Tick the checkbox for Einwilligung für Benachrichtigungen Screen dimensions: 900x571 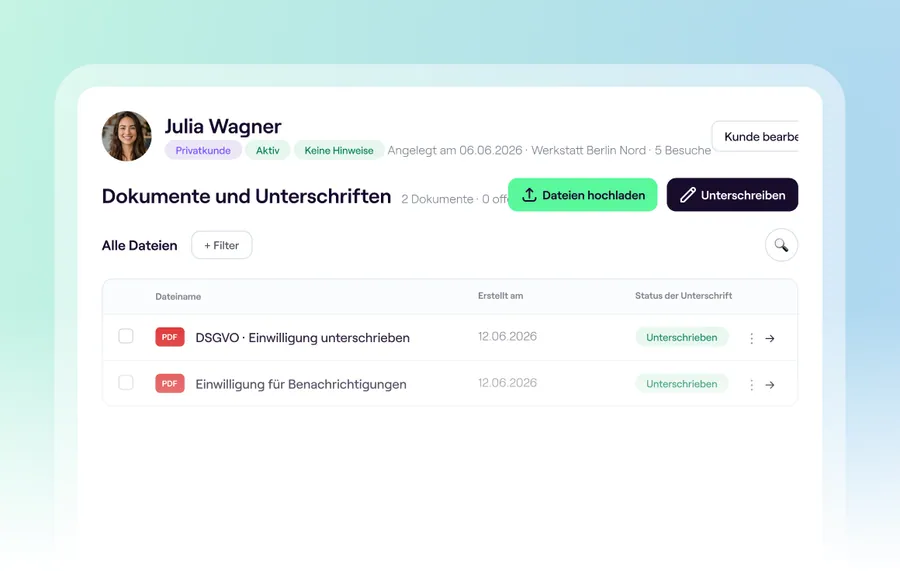pos(126,382)
